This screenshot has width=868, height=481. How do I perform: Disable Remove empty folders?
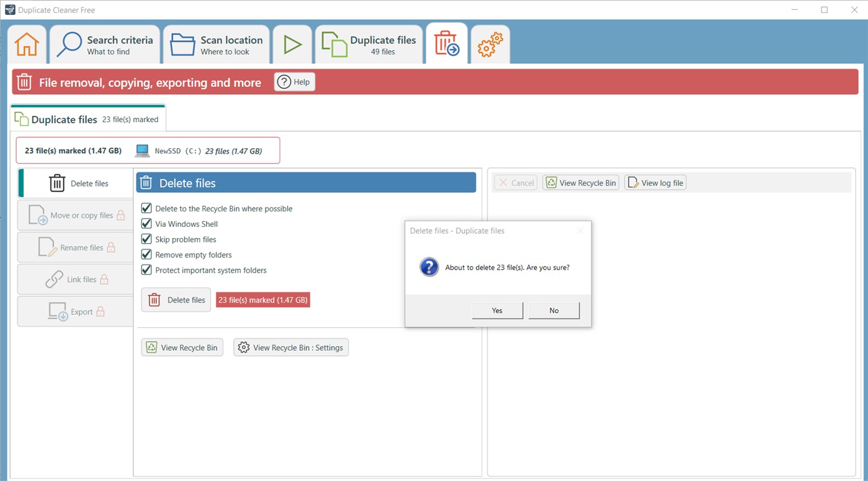tap(146, 255)
